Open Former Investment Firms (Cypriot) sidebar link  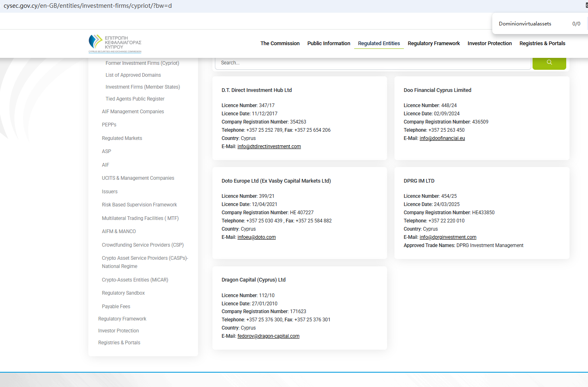pyautogui.click(x=142, y=63)
